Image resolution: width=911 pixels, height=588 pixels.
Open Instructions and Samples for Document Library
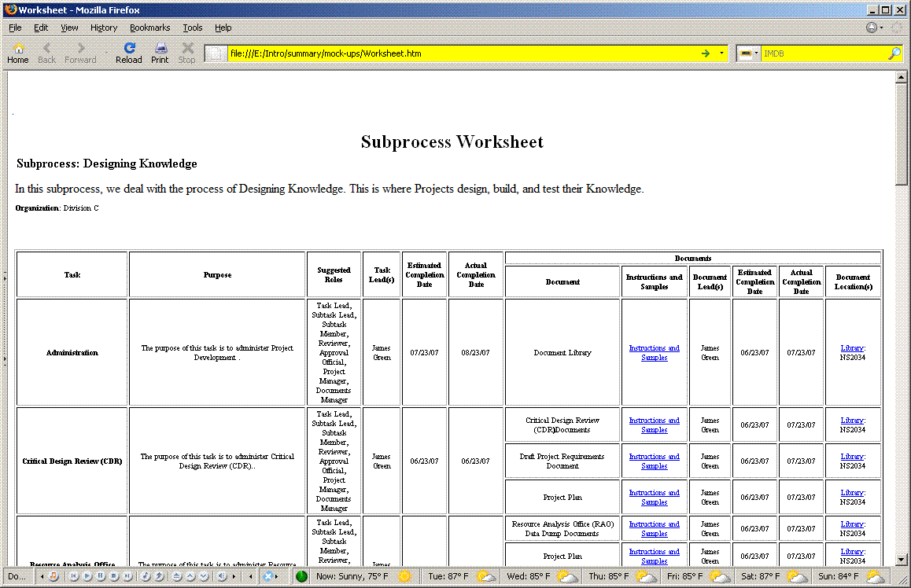pos(655,353)
